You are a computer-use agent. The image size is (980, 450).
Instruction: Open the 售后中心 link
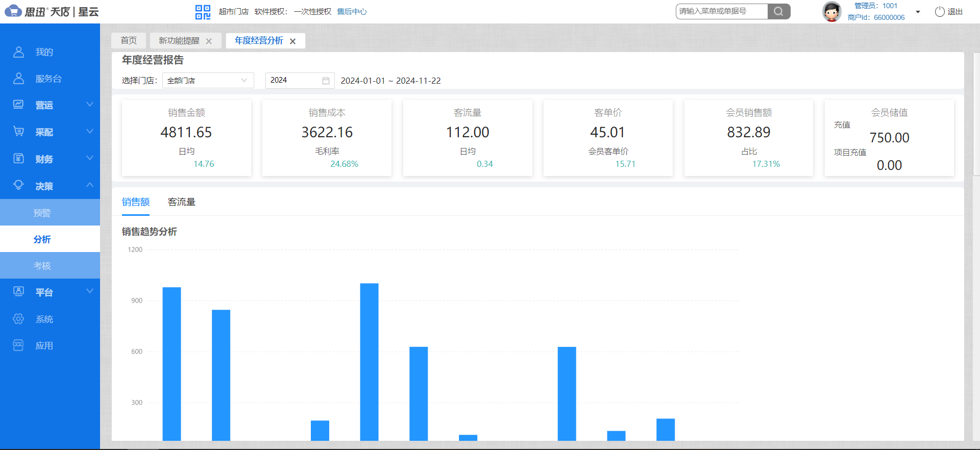pyautogui.click(x=352, y=12)
